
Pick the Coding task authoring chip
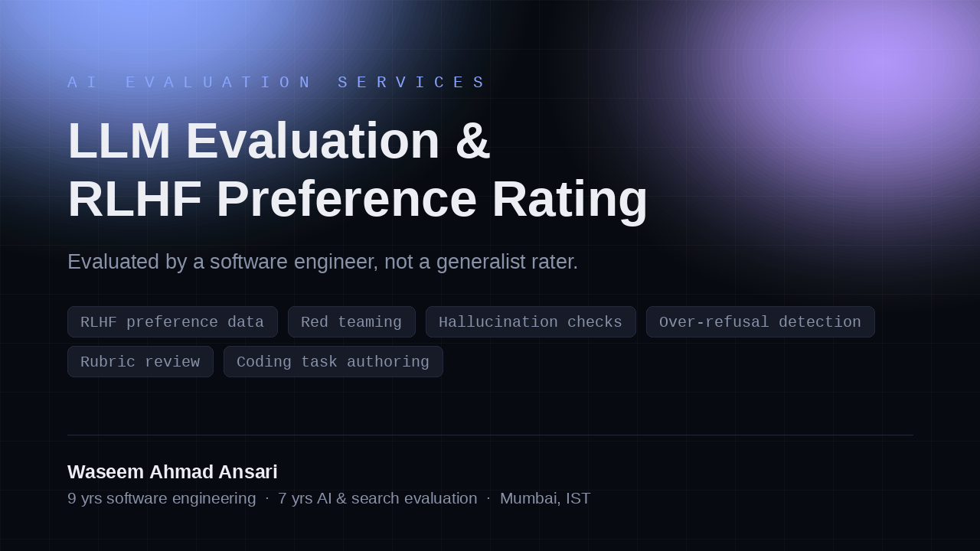click(x=333, y=362)
